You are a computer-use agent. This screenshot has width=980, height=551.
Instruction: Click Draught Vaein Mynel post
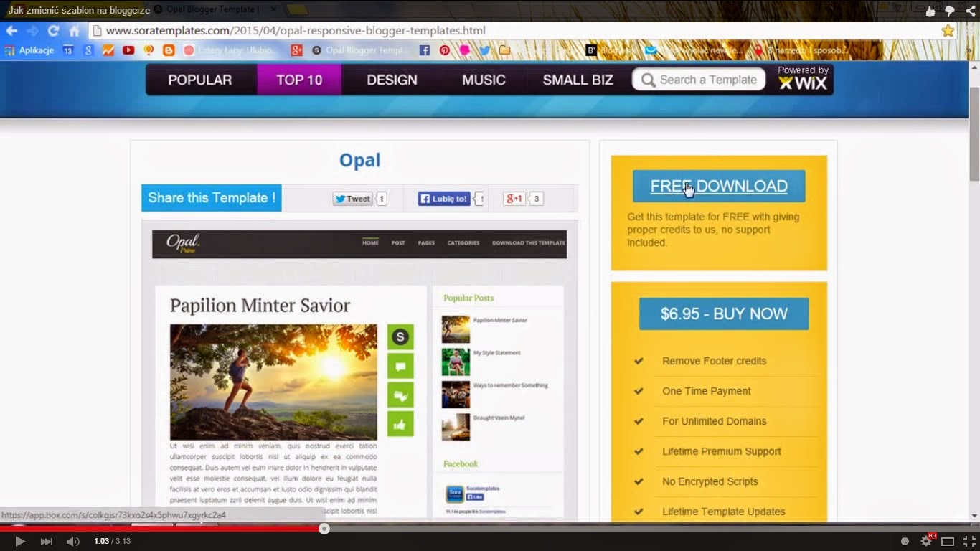[x=499, y=418]
